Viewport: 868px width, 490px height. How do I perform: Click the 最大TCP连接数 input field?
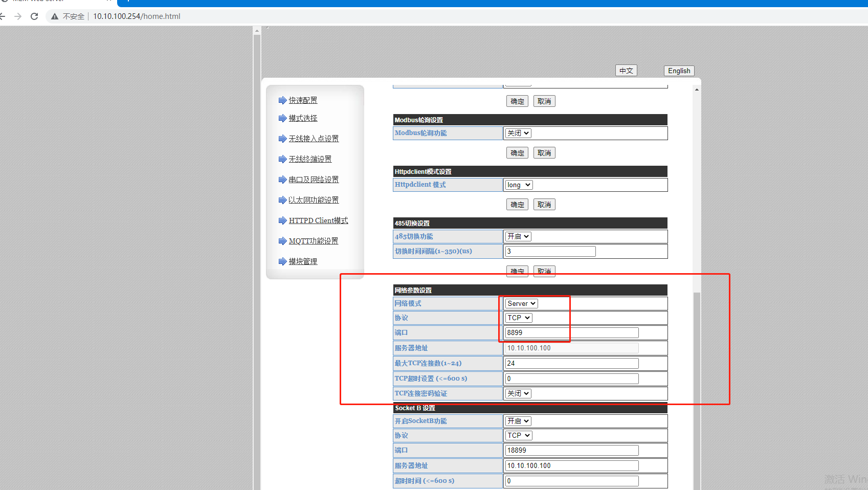(x=571, y=363)
